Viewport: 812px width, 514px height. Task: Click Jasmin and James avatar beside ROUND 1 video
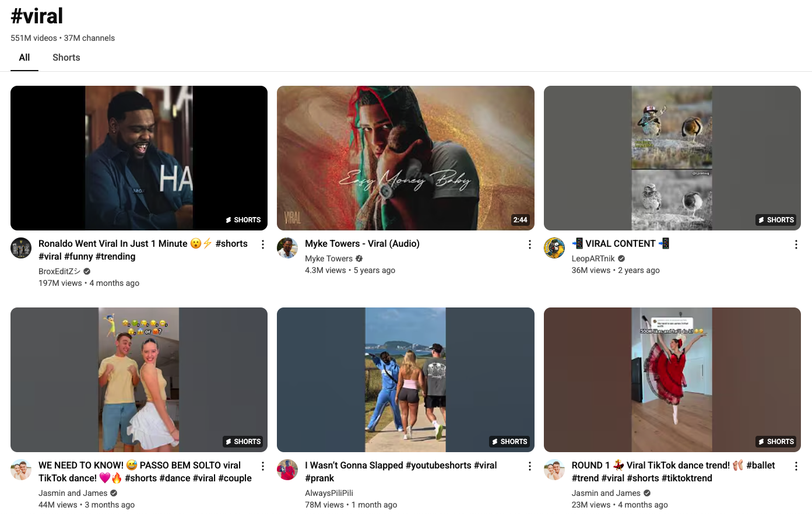pos(554,470)
